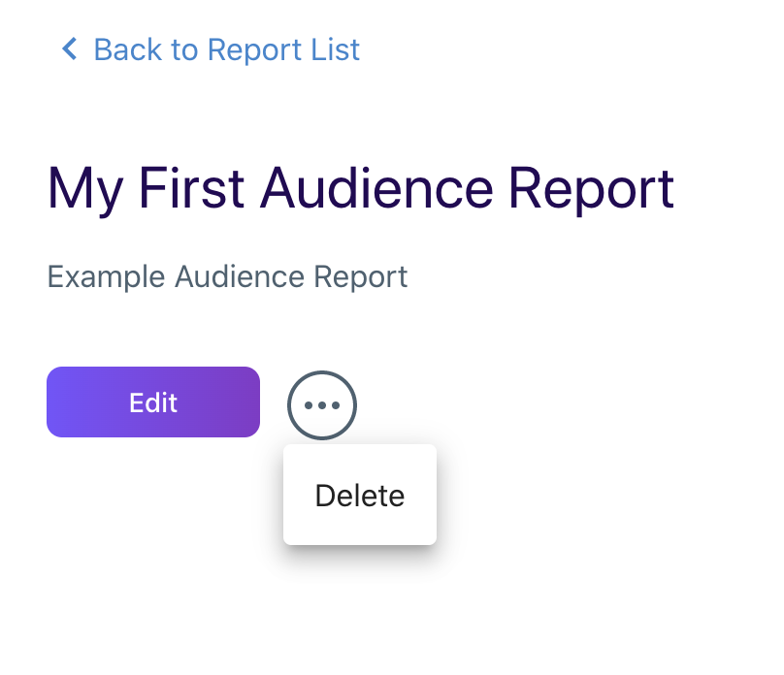
Task: Choose Delete from the dropdown menu
Action: pyautogui.click(x=360, y=496)
